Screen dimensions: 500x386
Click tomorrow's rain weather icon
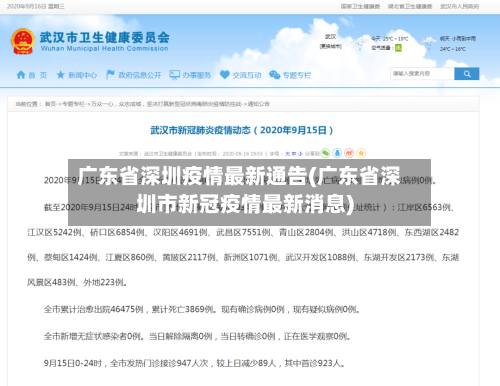coord(429,43)
